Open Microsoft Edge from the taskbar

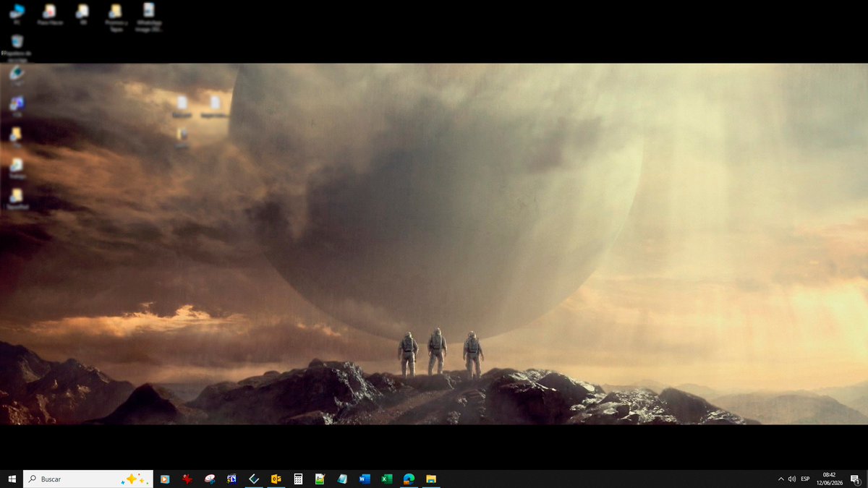pyautogui.click(x=409, y=479)
